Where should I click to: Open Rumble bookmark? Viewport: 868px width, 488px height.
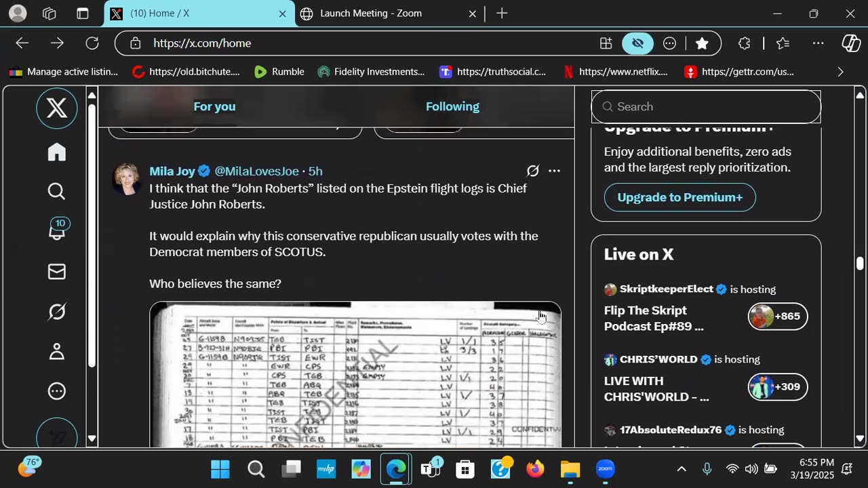tap(279, 72)
